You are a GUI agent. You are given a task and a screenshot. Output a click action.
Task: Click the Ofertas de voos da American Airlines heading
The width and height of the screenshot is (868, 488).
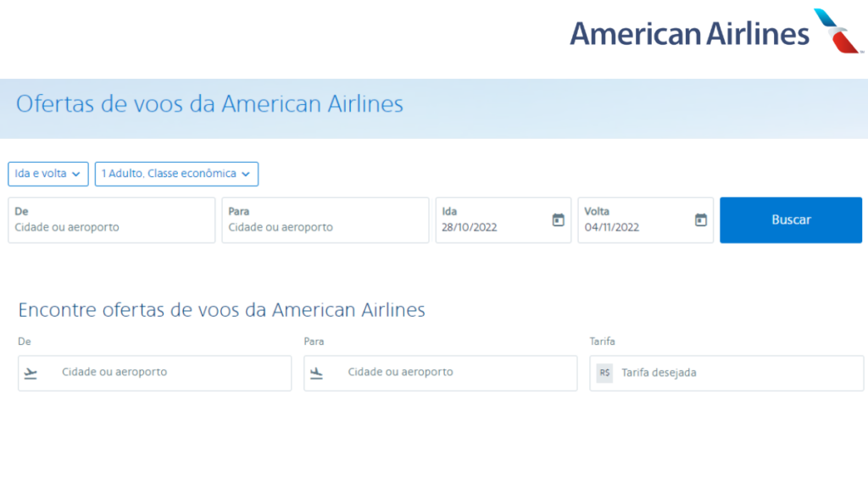[x=209, y=104]
